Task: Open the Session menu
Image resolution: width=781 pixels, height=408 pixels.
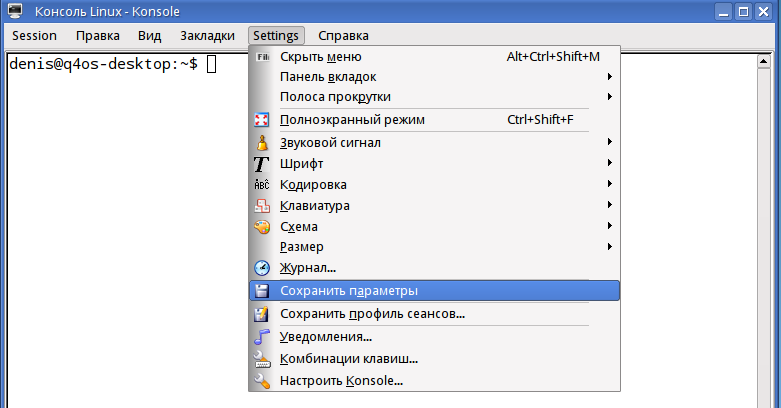Action: [34, 35]
